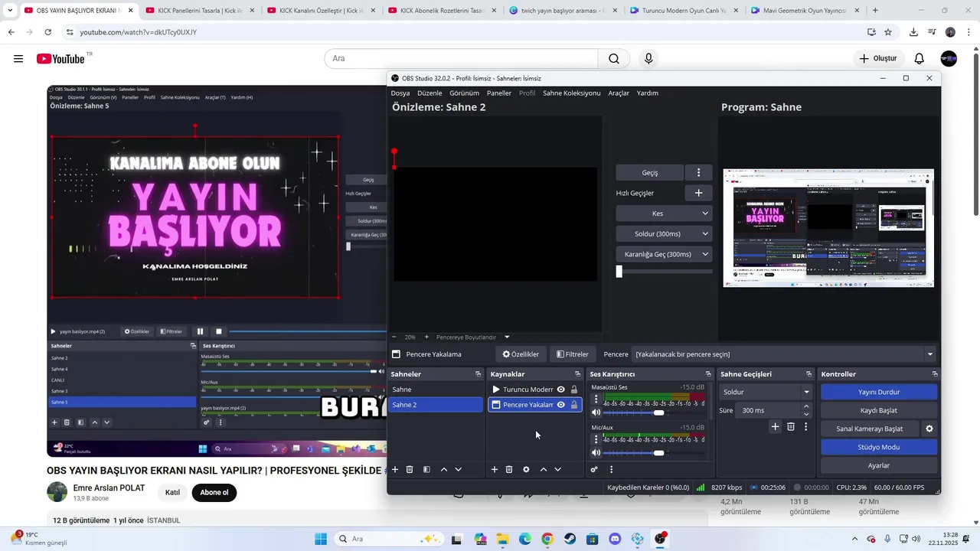Move source up in Kaynaklar panel

[544, 469]
